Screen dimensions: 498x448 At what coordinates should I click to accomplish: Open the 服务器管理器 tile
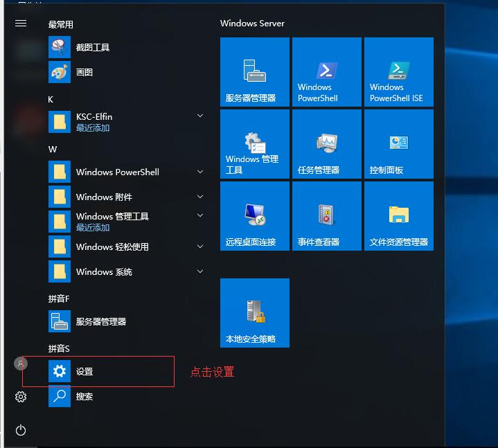[x=255, y=72]
